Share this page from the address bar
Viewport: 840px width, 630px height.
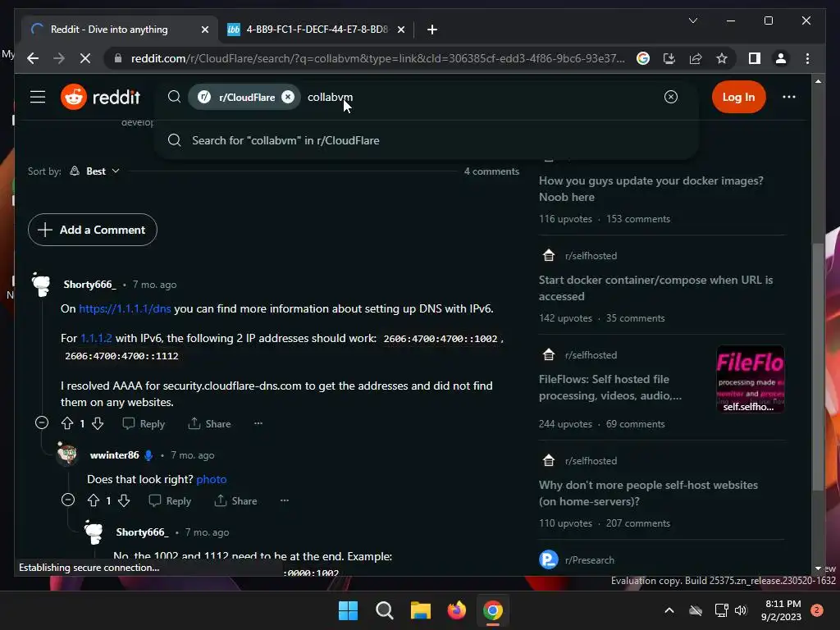click(696, 58)
